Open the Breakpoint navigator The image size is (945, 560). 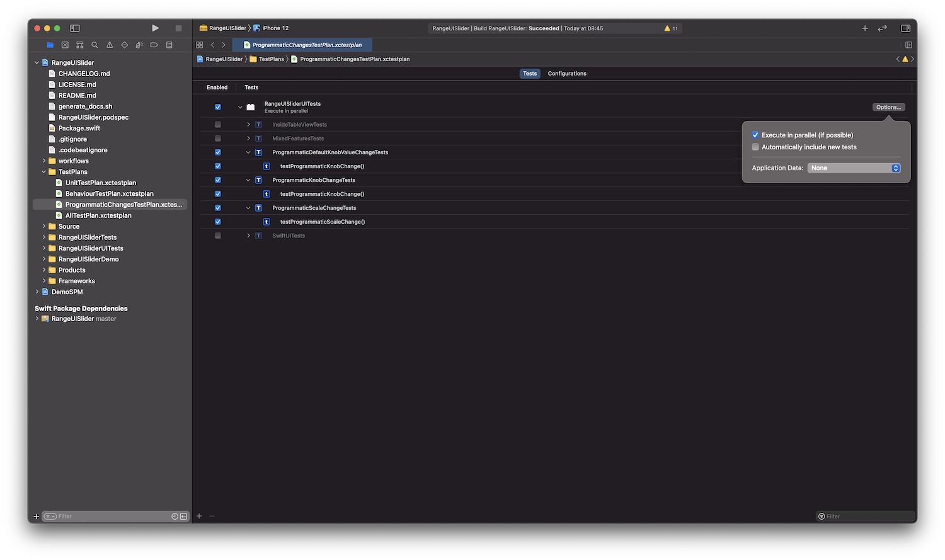[154, 45]
